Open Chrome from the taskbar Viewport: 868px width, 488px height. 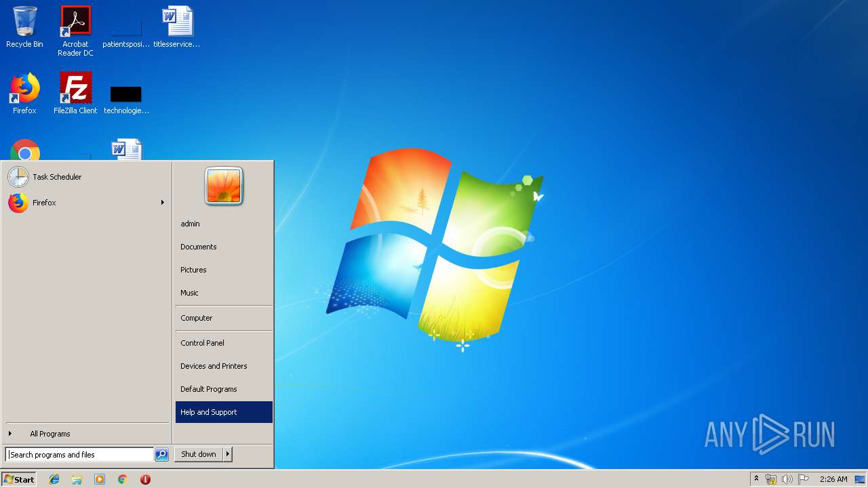[122, 479]
